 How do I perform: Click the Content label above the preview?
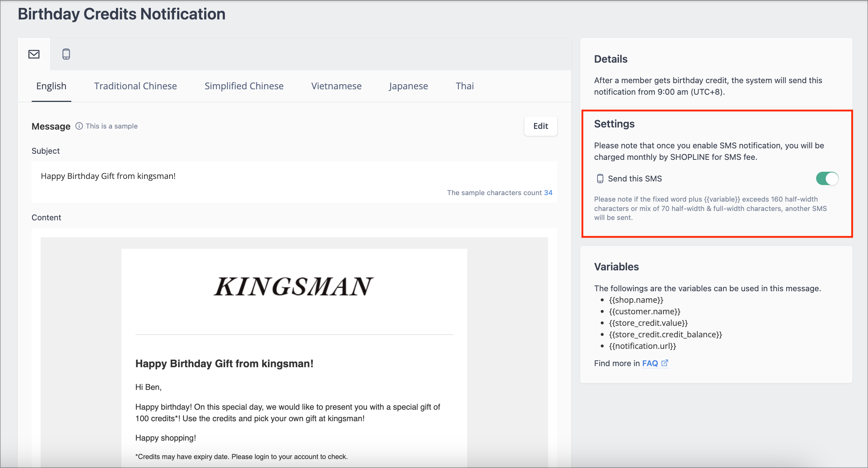pyautogui.click(x=46, y=217)
